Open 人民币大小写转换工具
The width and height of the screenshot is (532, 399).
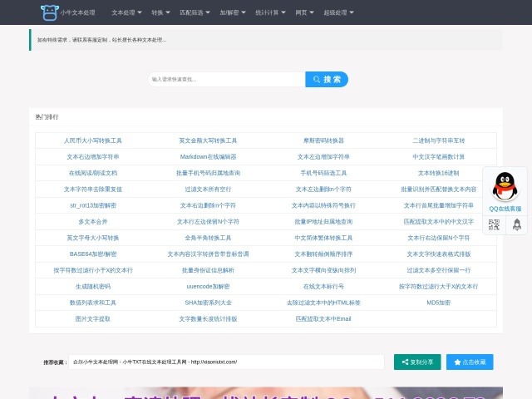(93, 140)
